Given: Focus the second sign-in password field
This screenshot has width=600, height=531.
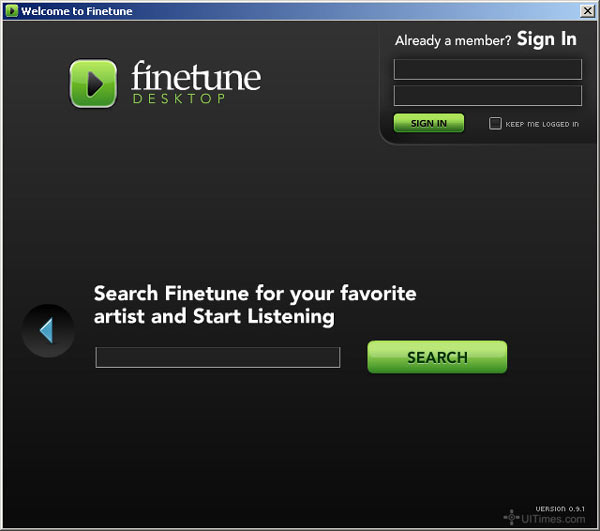Looking at the screenshot, I should coord(488,95).
